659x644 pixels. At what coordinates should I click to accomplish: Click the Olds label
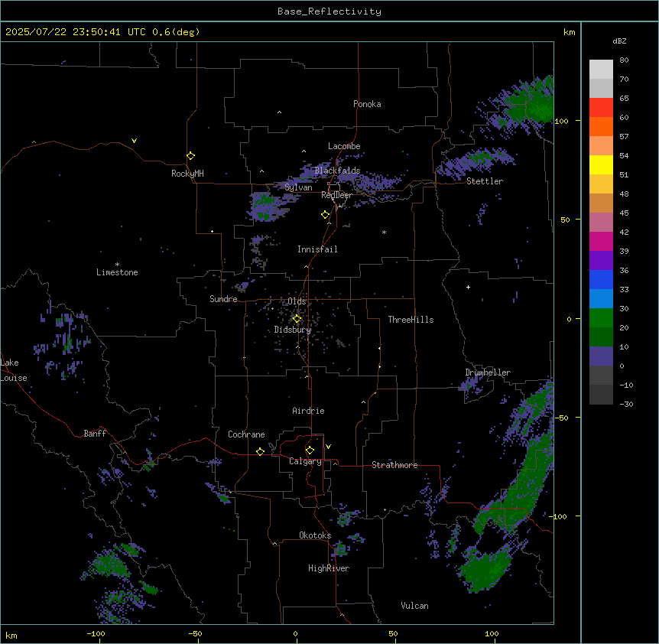297,301
